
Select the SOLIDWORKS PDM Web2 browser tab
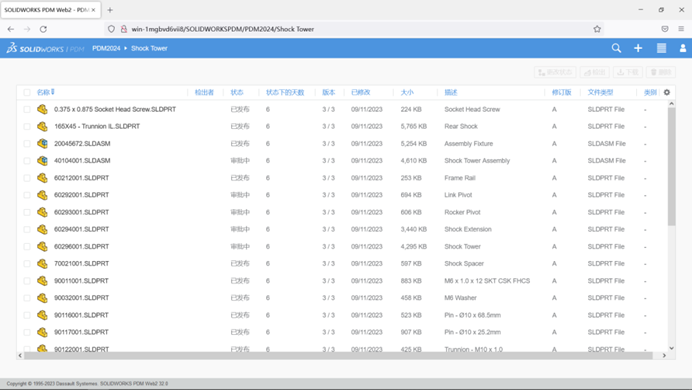point(50,10)
